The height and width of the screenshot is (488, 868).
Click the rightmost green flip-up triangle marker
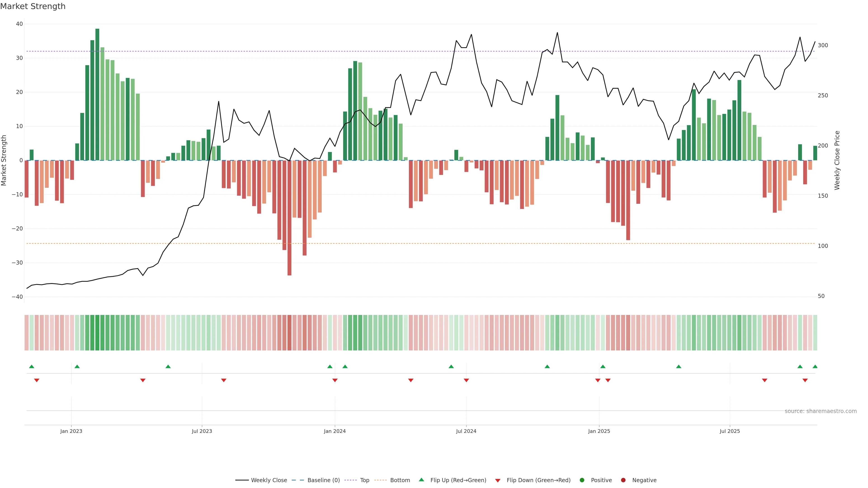pos(815,366)
